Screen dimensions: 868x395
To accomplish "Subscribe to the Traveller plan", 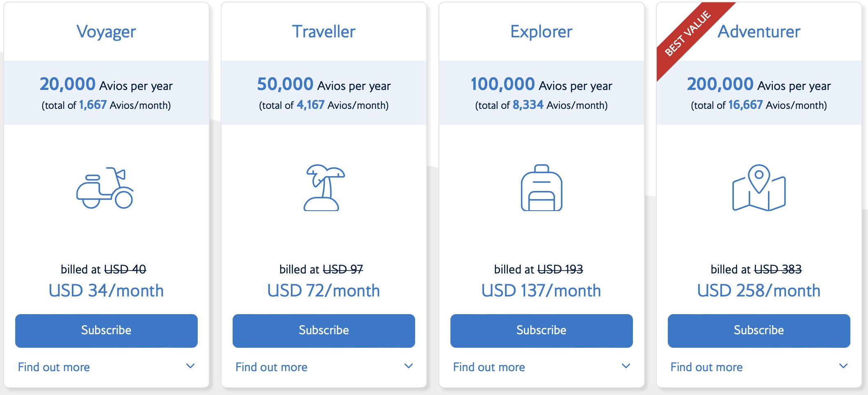I will 324,331.
